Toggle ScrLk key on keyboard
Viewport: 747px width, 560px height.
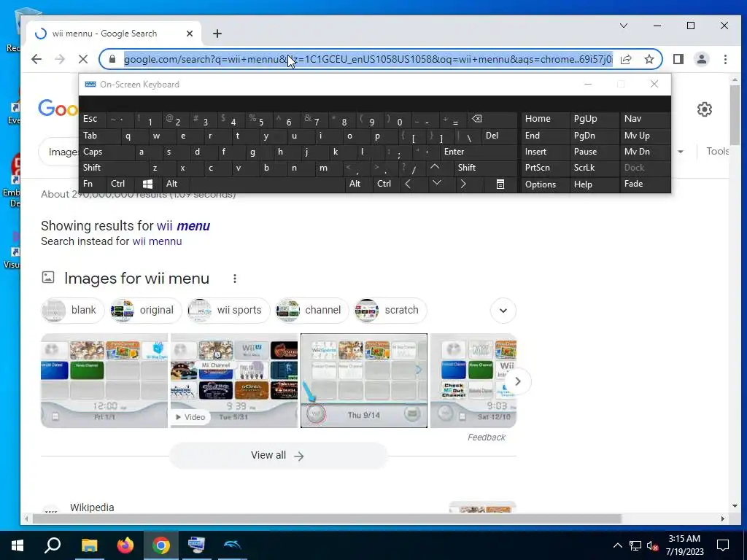tap(593, 168)
